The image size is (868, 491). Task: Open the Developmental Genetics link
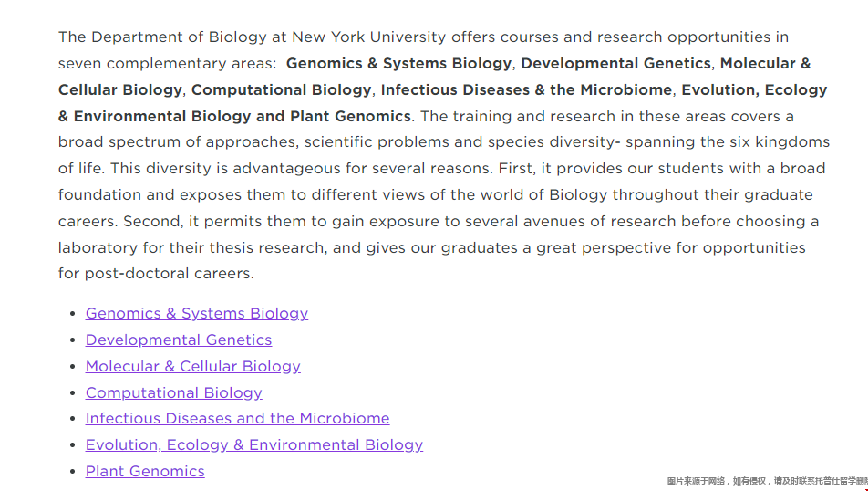[179, 340]
